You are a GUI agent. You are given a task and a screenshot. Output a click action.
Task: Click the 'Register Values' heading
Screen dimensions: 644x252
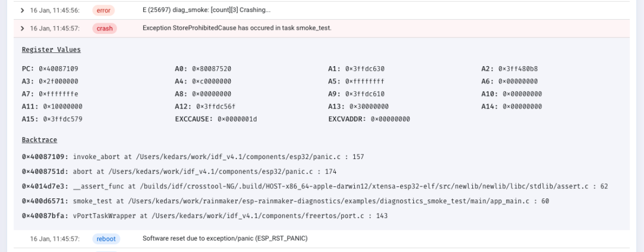click(51, 49)
